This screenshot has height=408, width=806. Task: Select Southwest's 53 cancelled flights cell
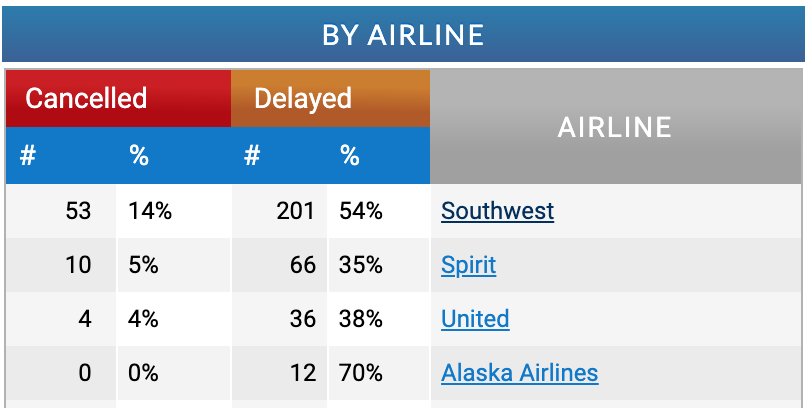pyautogui.click(x=77, y=211)
